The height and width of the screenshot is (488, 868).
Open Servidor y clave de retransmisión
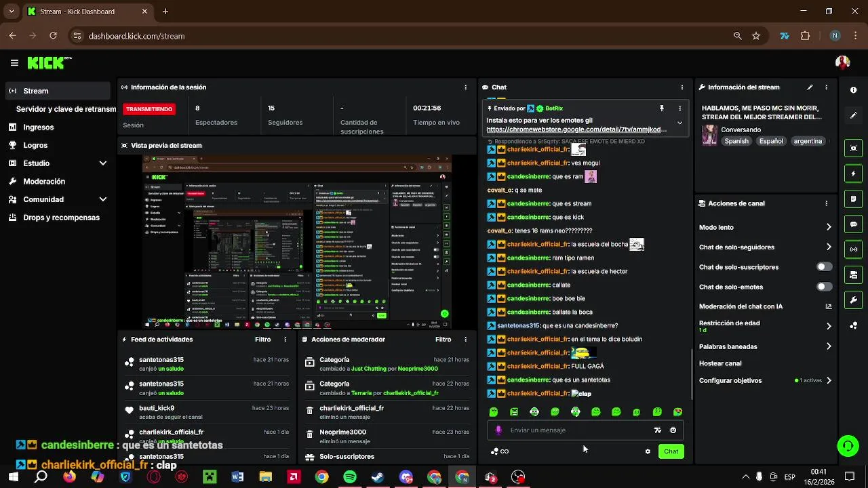click(x=66, y=109)
